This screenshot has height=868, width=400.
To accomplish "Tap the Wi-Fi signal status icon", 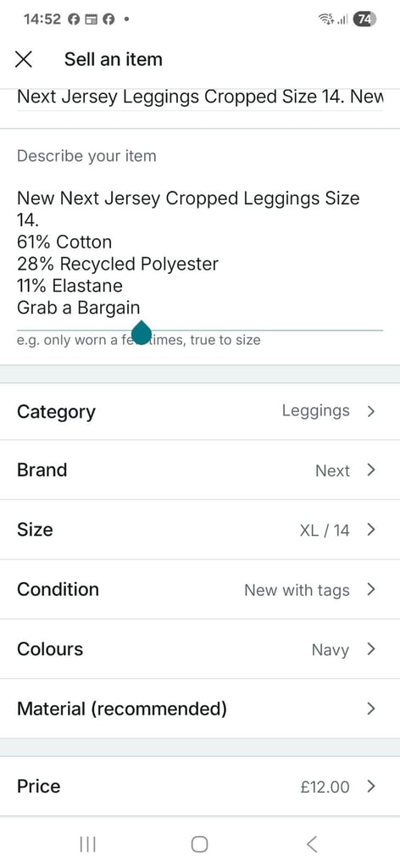I will pos(326,19).
